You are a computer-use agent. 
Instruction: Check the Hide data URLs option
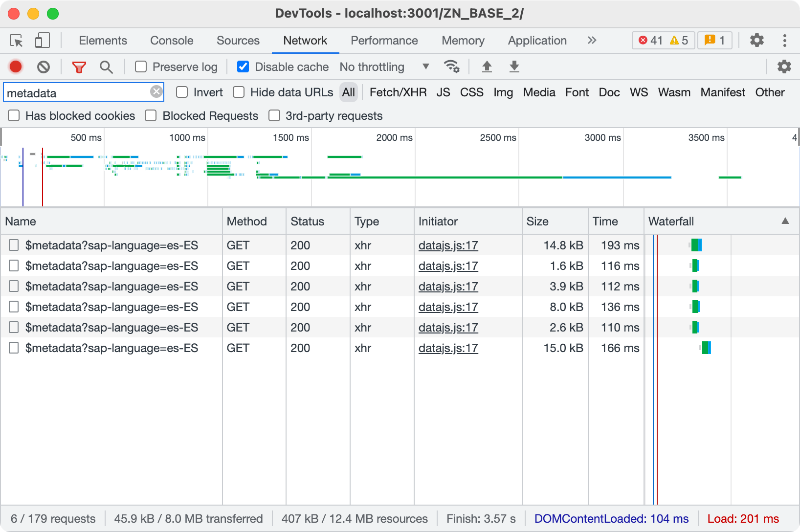(239, 92)
